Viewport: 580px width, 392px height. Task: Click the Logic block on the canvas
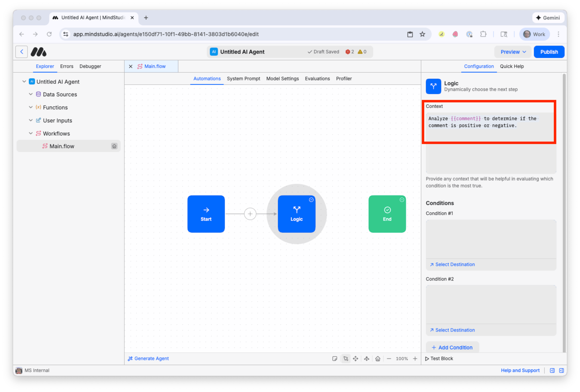[x=297, y=214]
